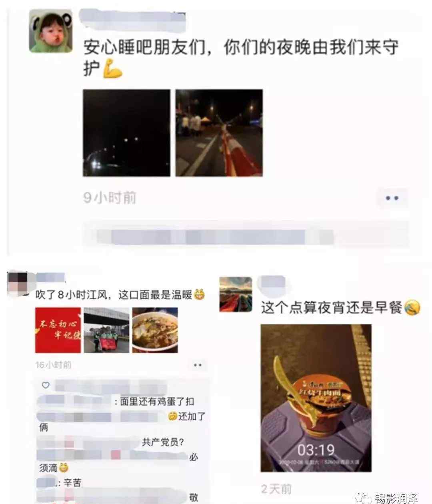Open lake sunset avatar of supper post

(x=236, y=295)
